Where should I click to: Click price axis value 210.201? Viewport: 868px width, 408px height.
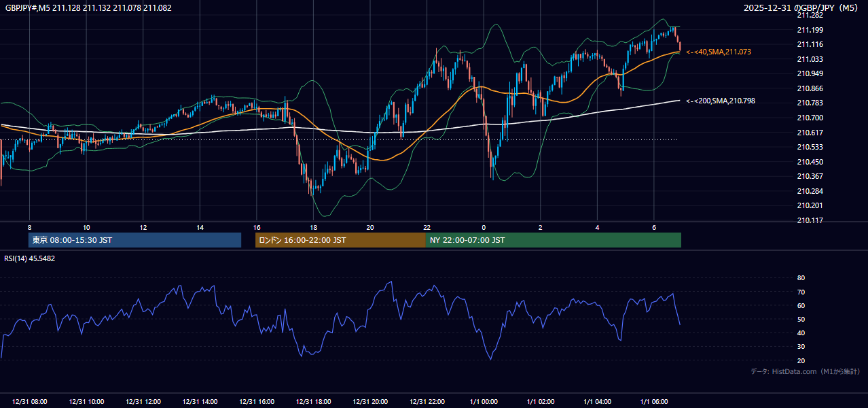[810, 205]
